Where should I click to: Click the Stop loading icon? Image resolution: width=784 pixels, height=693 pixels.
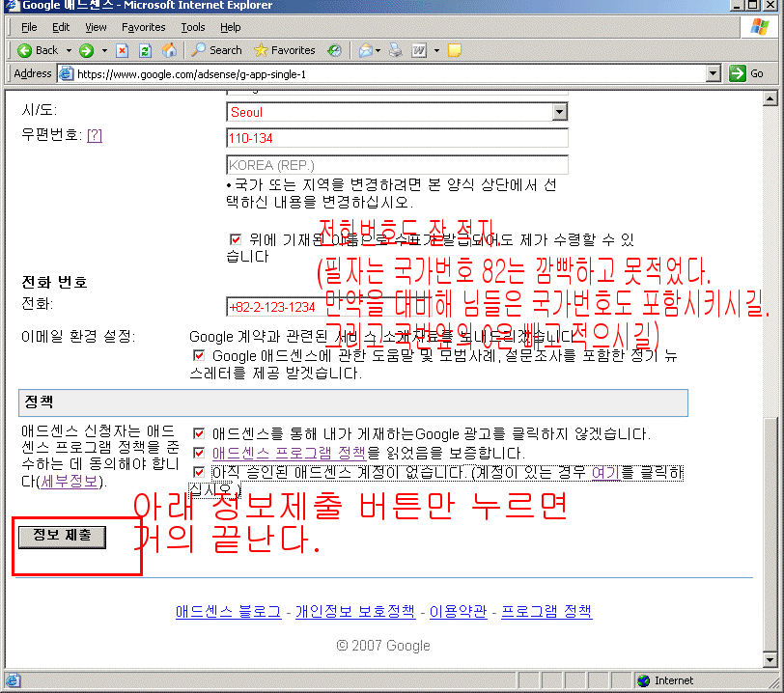122,50
